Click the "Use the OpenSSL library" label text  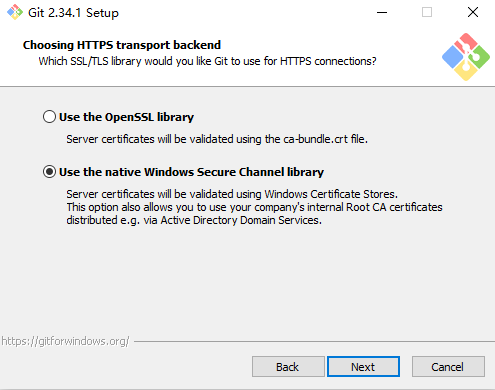[x=126, y=117]
